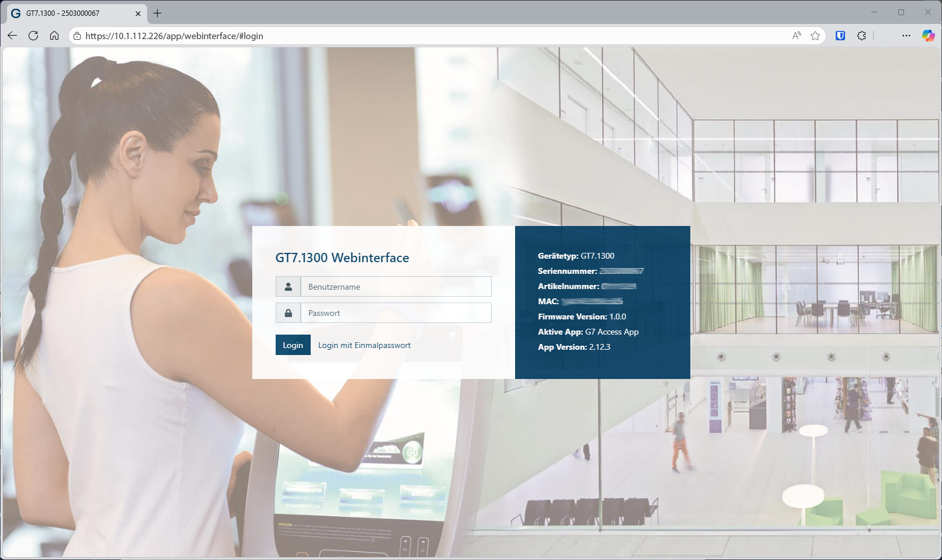Select the GT7.1300 - 2503000067 tab
Viewport: 942px width, 560px height.
76,13
